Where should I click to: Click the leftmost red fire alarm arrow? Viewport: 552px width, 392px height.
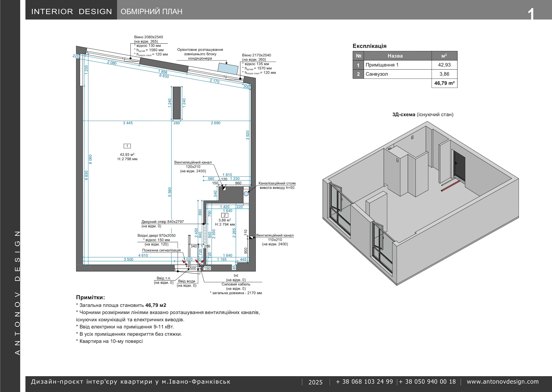184,261
